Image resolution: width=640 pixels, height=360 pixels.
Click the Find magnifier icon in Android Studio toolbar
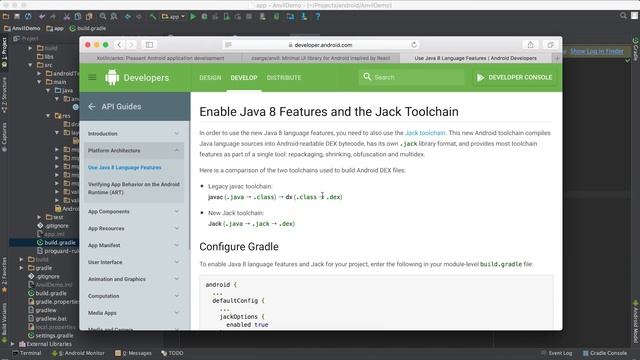[103, 17]
